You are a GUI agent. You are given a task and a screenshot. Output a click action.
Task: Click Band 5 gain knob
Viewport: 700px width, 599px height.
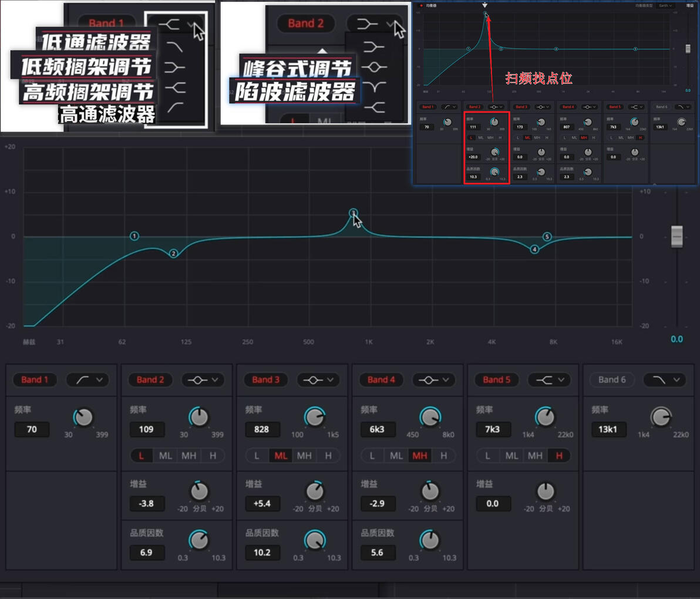click(x=546, y=492)
